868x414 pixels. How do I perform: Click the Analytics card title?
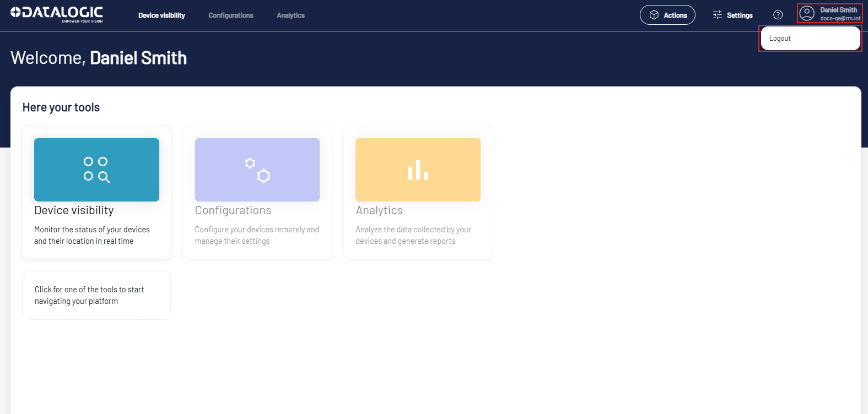pos(379,210)
